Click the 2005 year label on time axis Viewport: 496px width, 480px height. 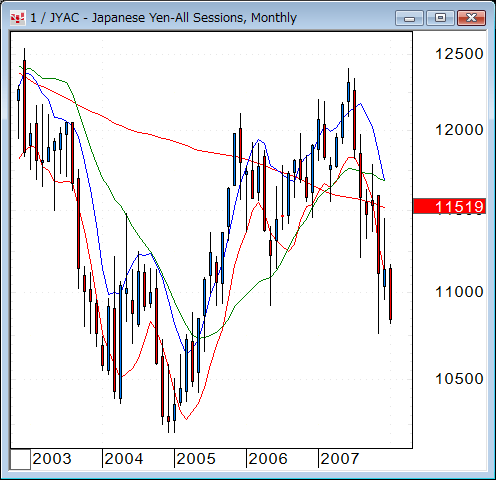pyautogui.click(x=196, y=459)
